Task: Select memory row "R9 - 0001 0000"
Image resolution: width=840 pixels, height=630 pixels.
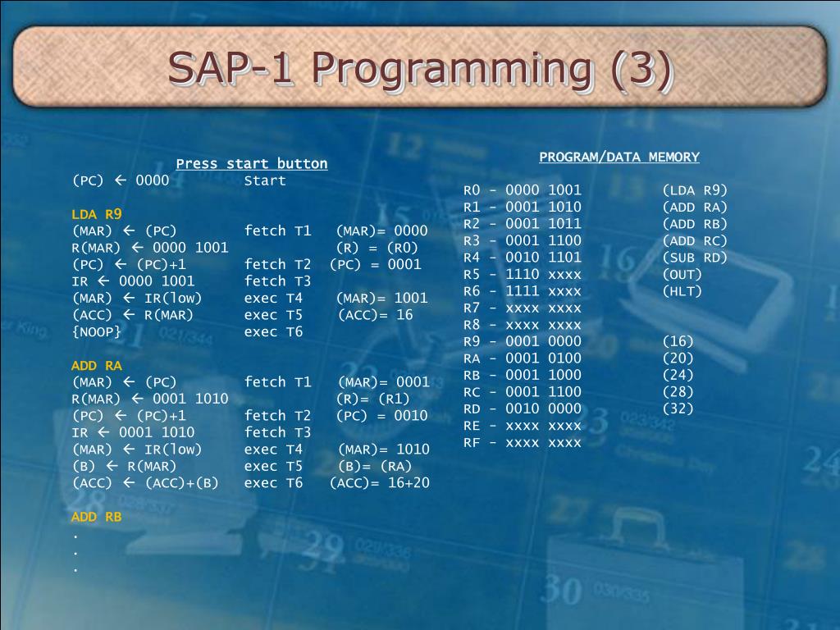Action: [x=523, y=341]
